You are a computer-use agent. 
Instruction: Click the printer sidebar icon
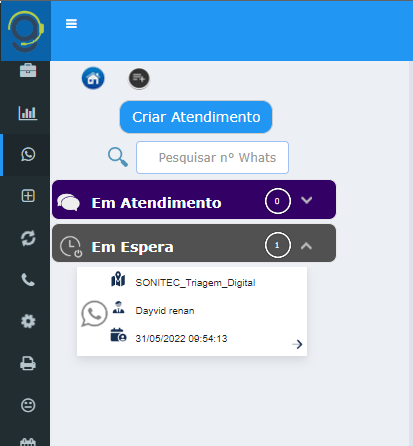pyautogui.click(x=28, y=363)
